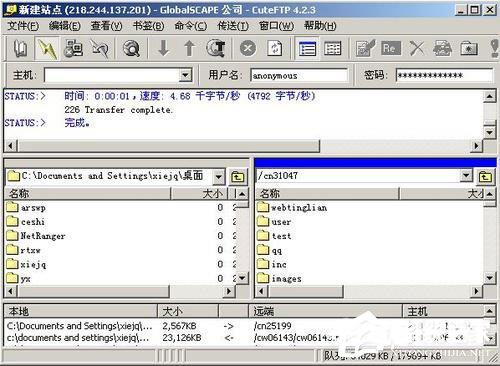Expand the remote path /cn31047 dropdown

[x=466, y=176]
